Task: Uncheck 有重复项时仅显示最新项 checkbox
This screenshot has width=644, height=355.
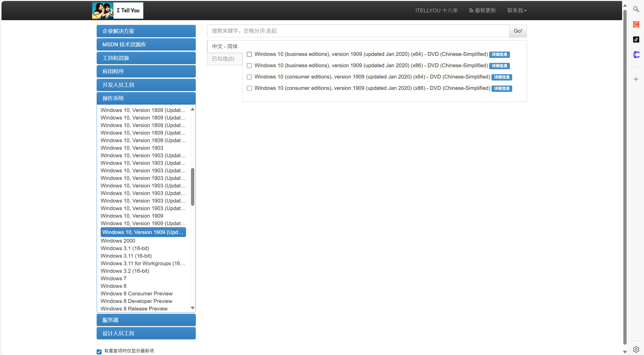Action: pyautogui.click(x=99, y=351)
